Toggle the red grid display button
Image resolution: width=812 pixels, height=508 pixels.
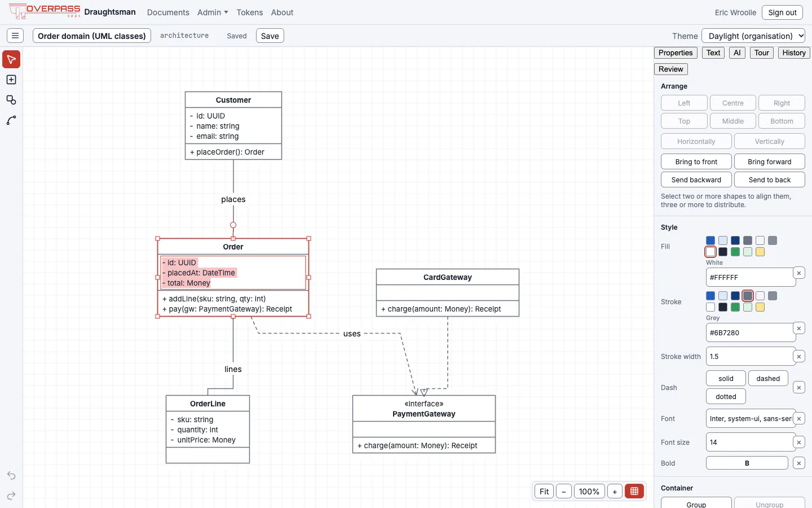(634, 491)
